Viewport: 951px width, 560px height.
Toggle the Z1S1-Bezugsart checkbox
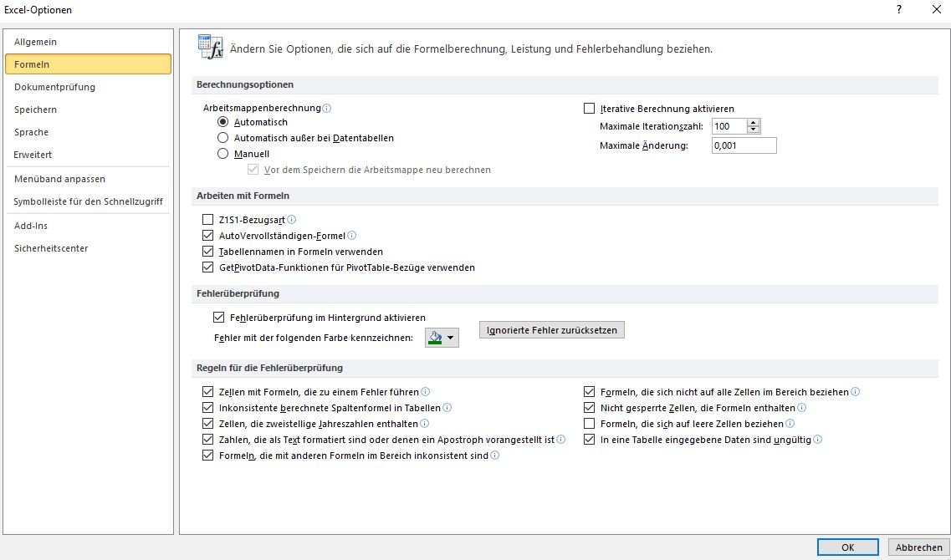[208, 219]
